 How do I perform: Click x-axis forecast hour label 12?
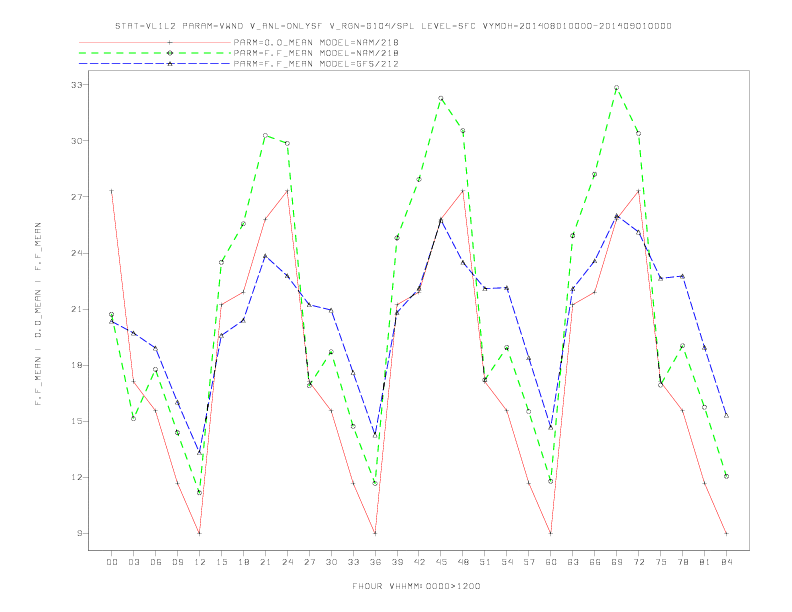click(x=200, y=562)
